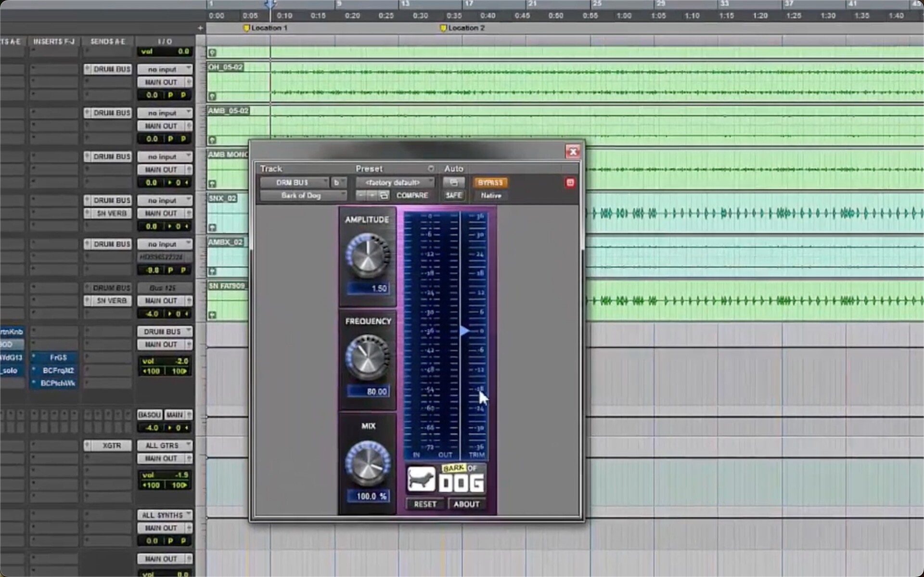Click XGTR send mute icon
The width and height of the screenshot is (924, 577).
click(x=87, y=446)
